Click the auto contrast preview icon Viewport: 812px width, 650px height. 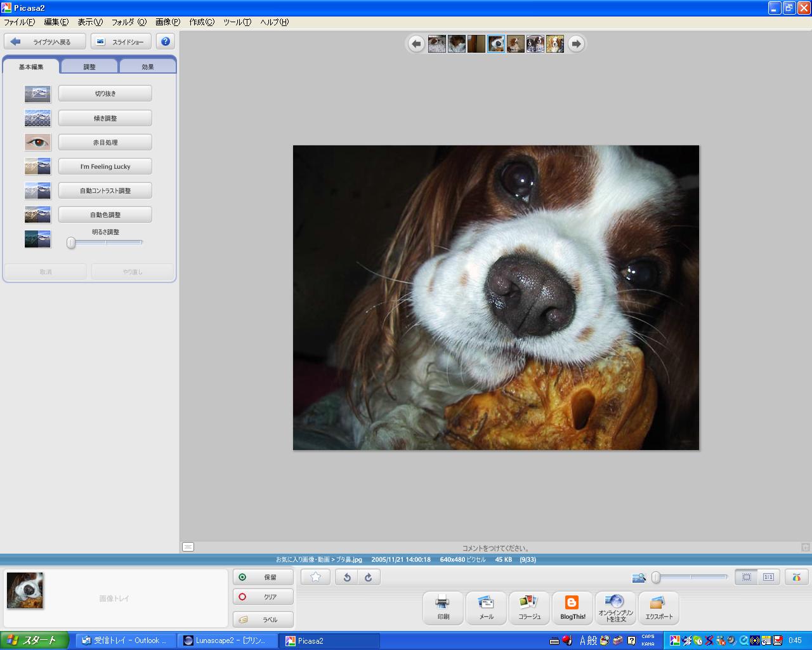[x=37, y=190]
